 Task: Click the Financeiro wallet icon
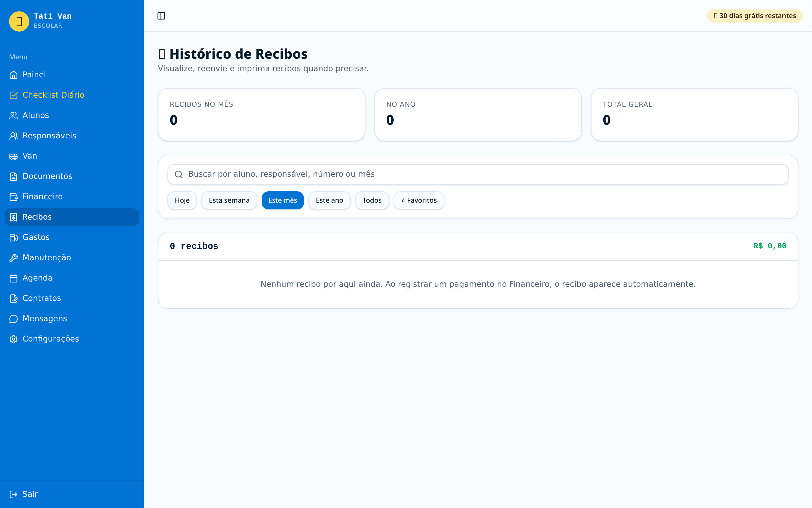pyautogui.click(x=14, y=197)
